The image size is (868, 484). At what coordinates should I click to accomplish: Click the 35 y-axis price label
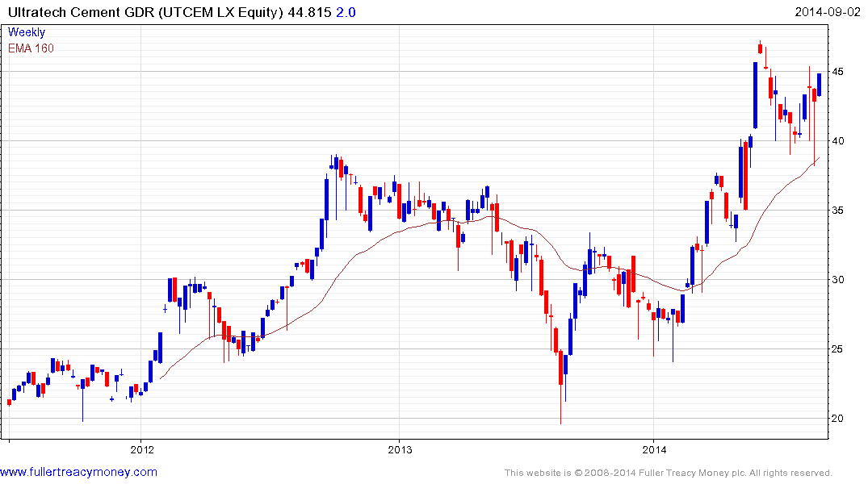pos(839,211)
